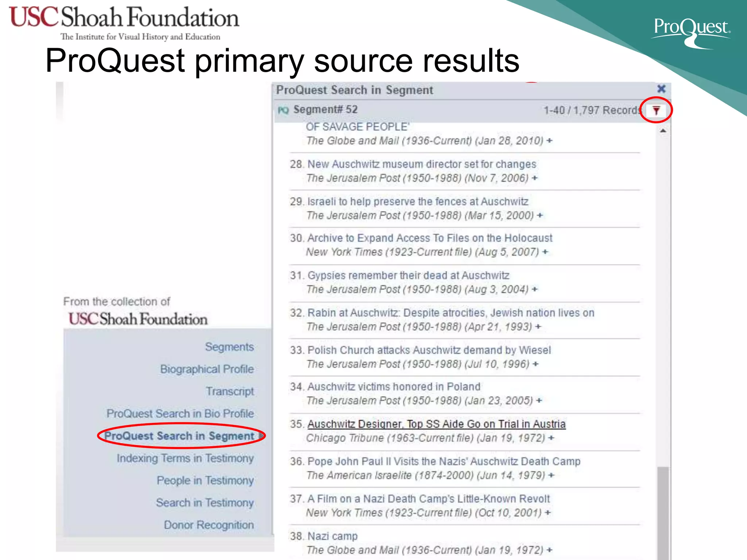
Task: Expand plus after Jerusalem Post Apr 21, 1993
Action: 538,327
